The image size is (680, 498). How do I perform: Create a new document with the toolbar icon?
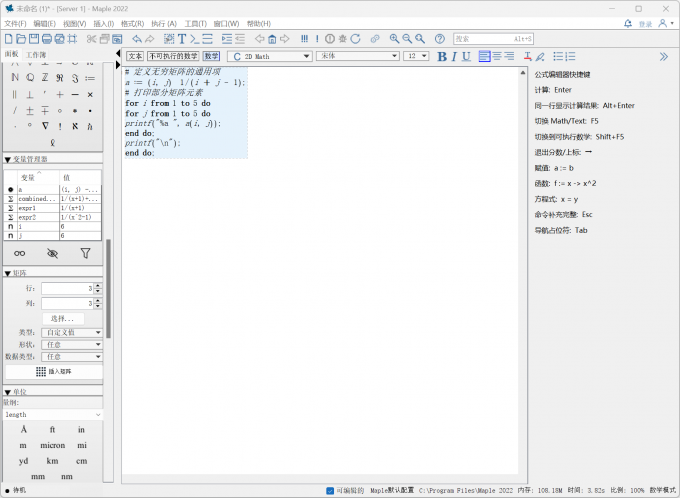8,39
